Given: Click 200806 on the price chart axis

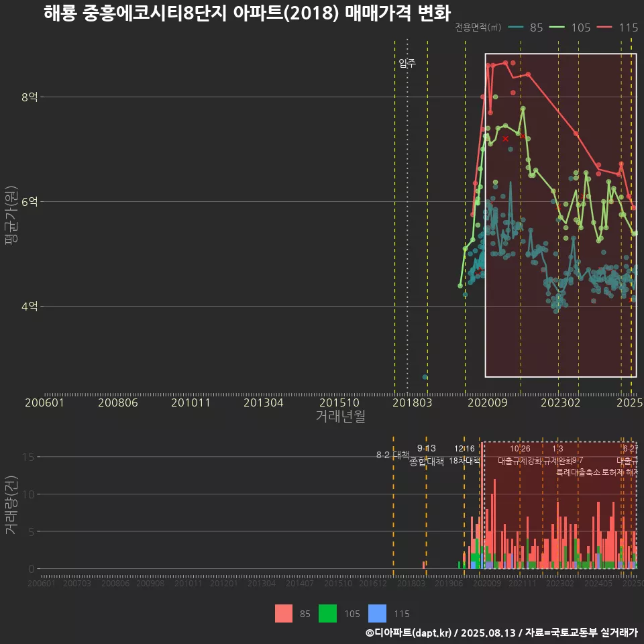Looking at the screenshot, I should [x=118, y=402].
